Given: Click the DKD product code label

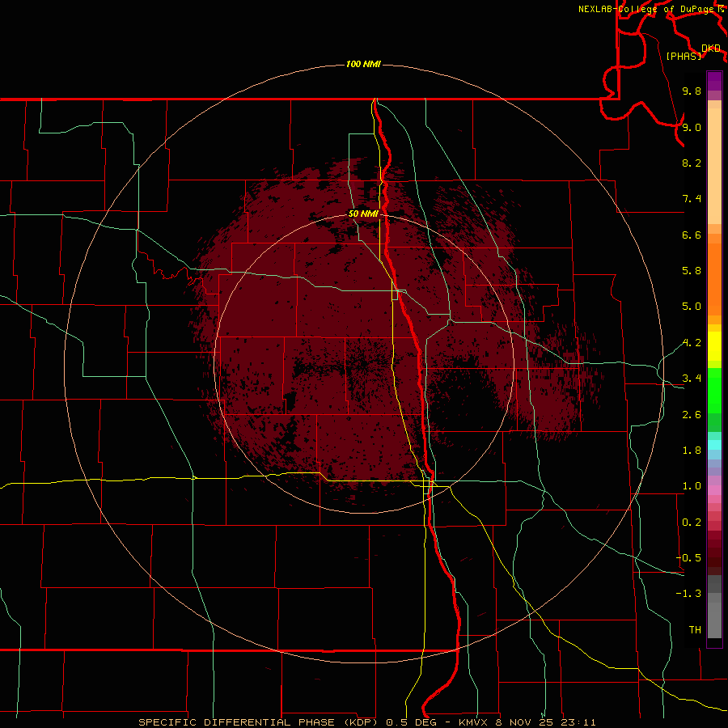Looking at the screenshot, I should click(x=711, y=49).
